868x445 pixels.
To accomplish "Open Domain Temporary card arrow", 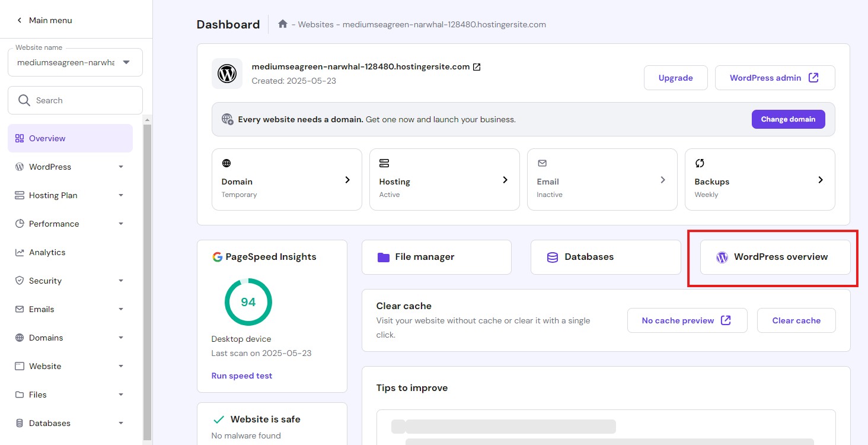I will tap(347, 180).
